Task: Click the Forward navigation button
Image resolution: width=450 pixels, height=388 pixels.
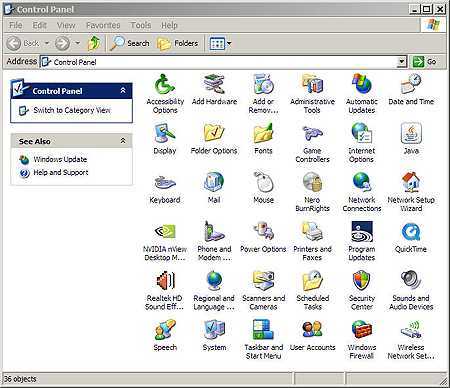Action: point(62,43)
